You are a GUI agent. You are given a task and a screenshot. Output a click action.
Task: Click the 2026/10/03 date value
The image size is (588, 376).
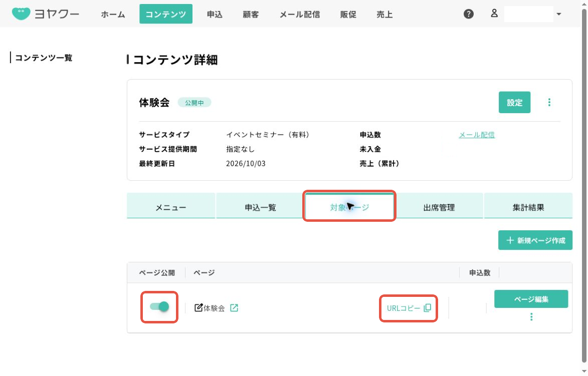click(246, 164)
